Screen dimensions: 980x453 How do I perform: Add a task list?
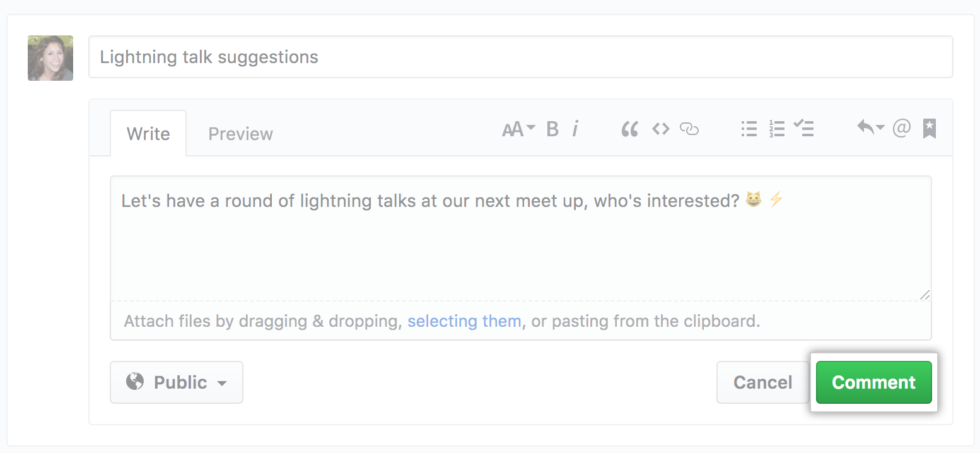[804, 129]
